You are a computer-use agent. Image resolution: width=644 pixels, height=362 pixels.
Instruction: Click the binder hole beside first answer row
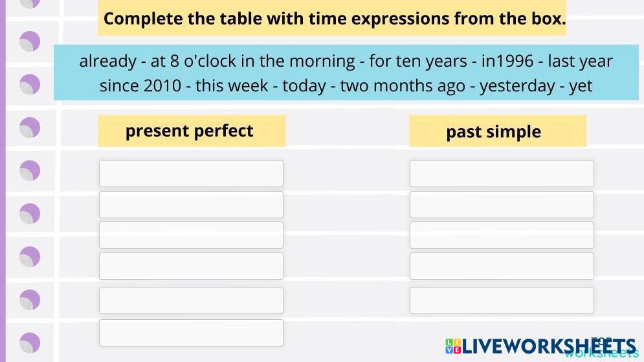30,171
